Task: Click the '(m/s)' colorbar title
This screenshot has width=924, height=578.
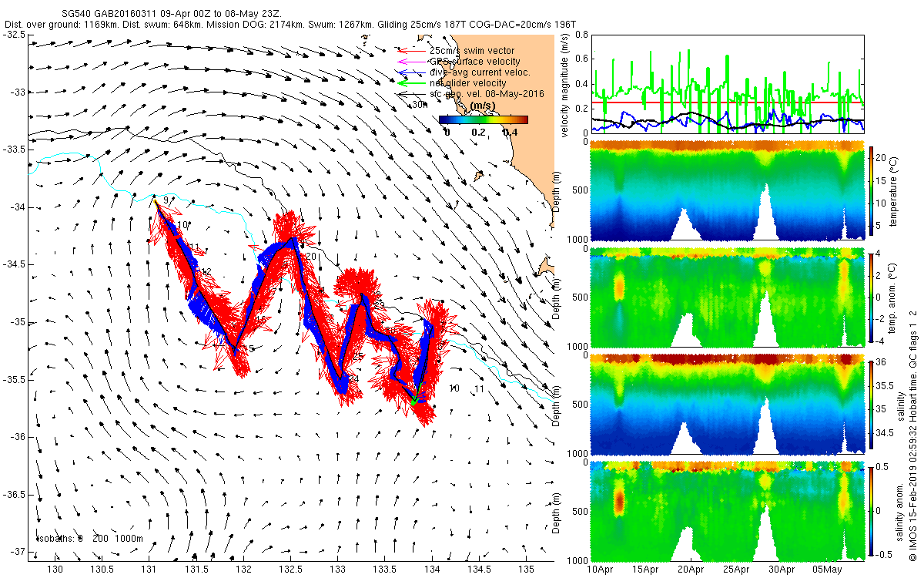Action: pos(482,106)
